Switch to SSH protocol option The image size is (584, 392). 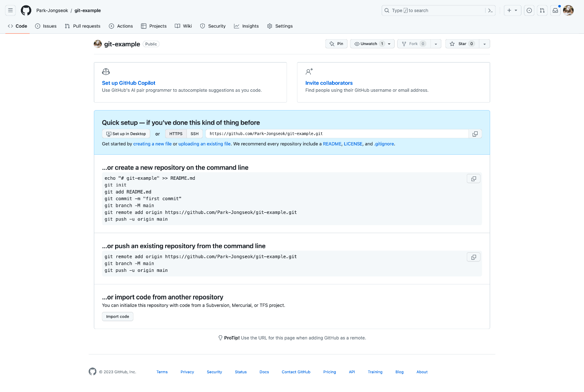(194, 134)
